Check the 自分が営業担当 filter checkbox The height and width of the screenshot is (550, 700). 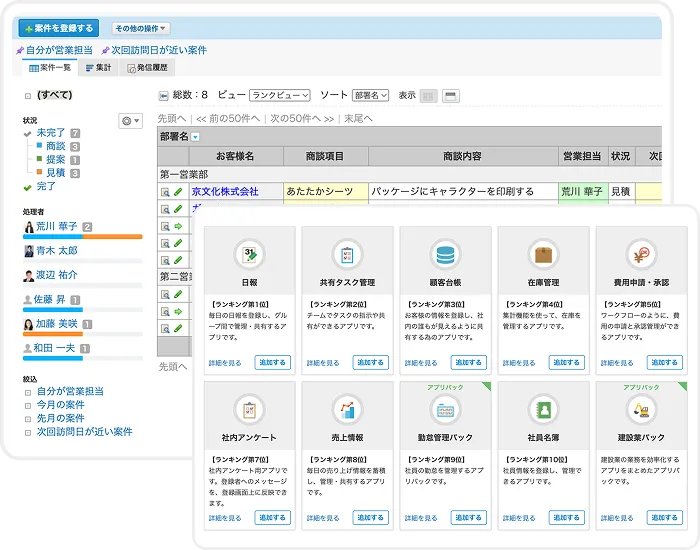28,392
